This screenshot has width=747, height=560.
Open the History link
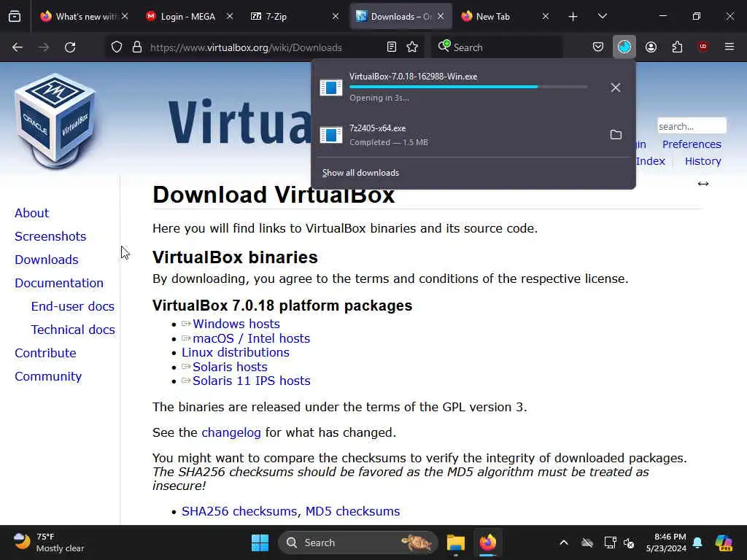tap(703, 161)
